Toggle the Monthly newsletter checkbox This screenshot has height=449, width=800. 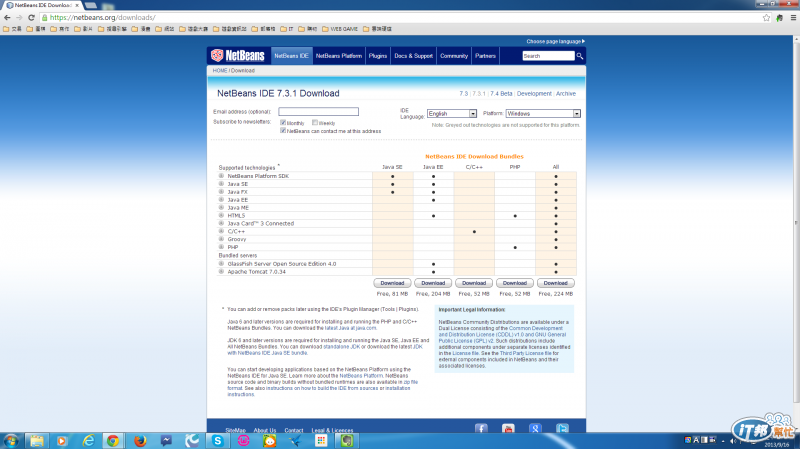(283, 122)
